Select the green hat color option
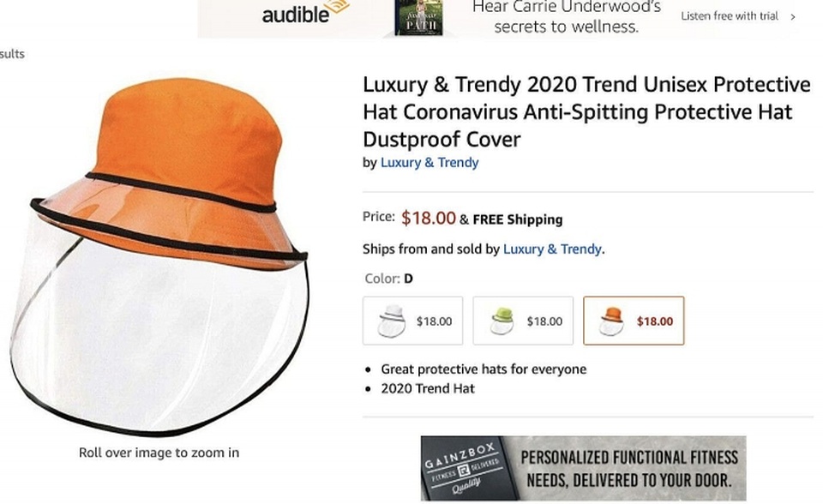The image size is (823, 504). coord(523,321)
